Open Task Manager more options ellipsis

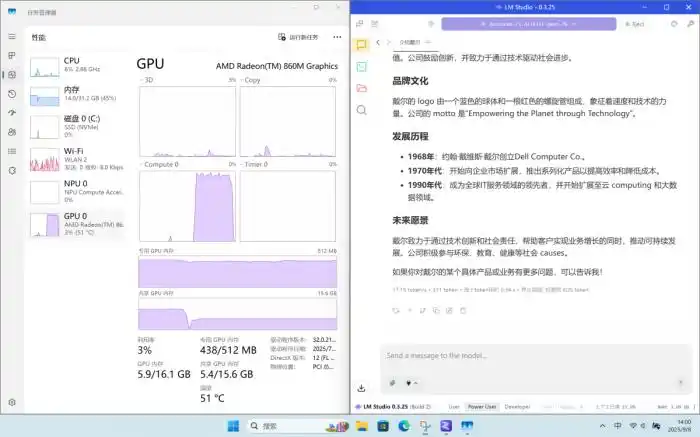click(337, 37)
